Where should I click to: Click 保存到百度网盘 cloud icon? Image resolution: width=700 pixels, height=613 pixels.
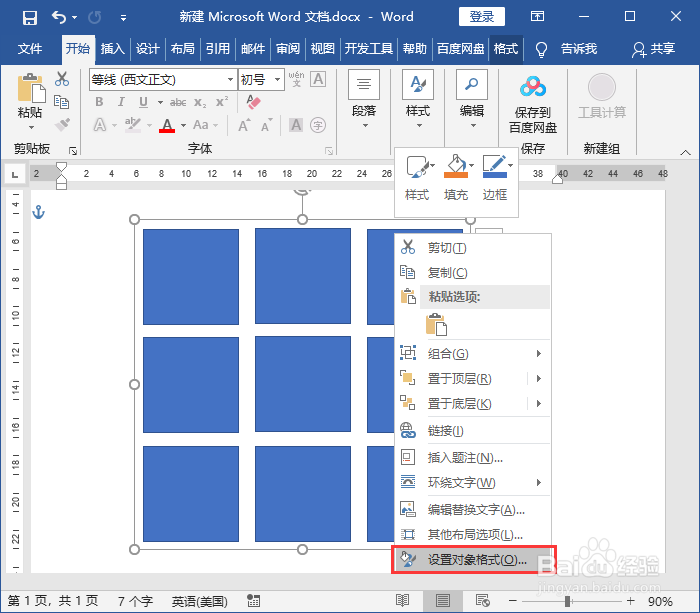[x=533, y=87]
